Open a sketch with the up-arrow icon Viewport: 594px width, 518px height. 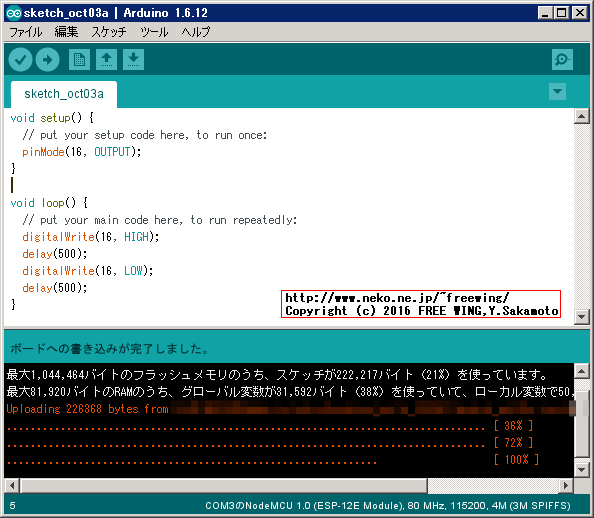[x=106, y=59]
